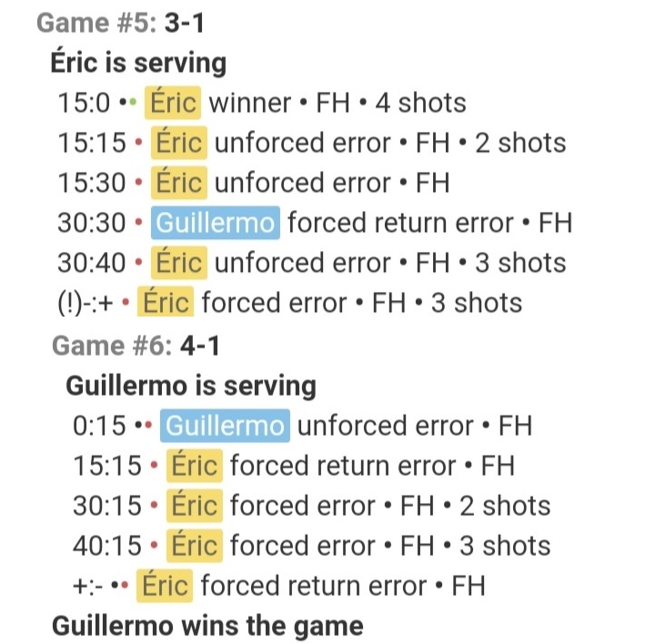Screen dimensions: 655x644
Task: Select the Éric tag on the 15:15 unforced error row in Game #5
Action: click(179, 143)
